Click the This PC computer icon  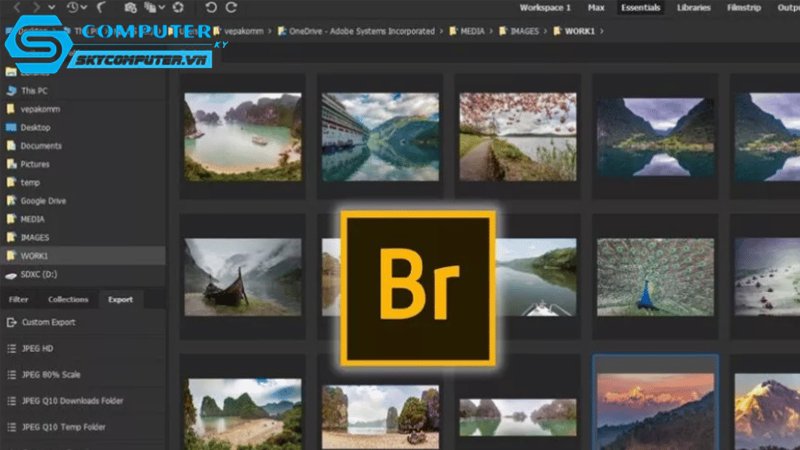[11, 91]
